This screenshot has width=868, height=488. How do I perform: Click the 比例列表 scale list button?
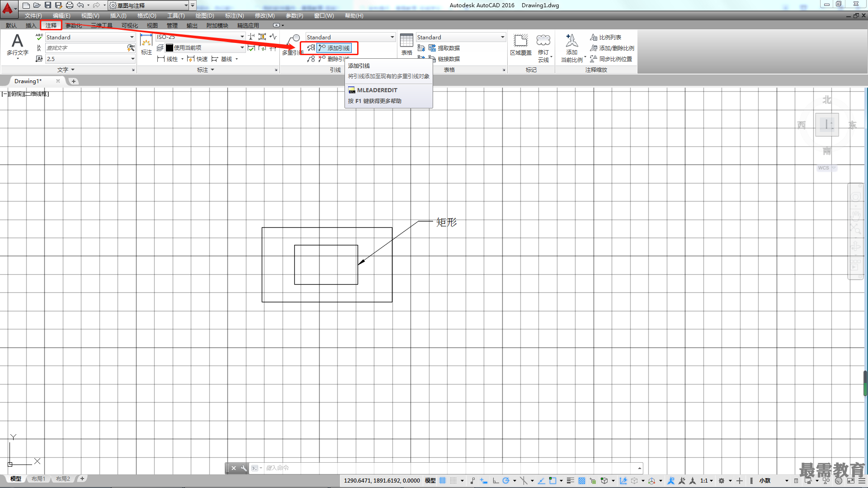605,37
